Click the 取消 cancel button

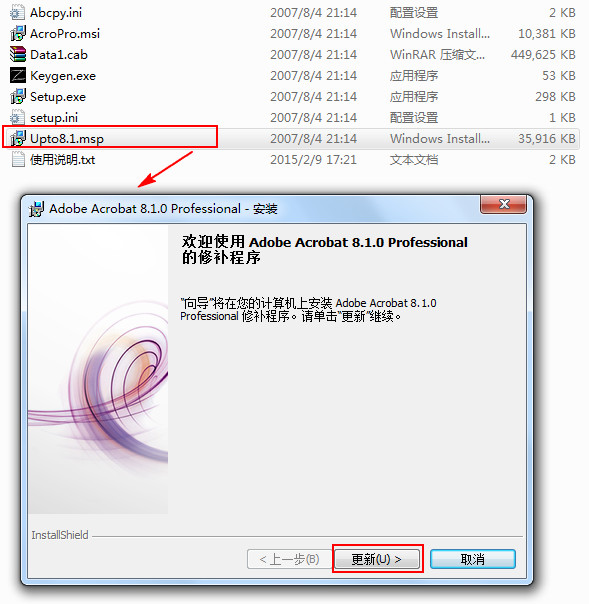pos(473,559)
